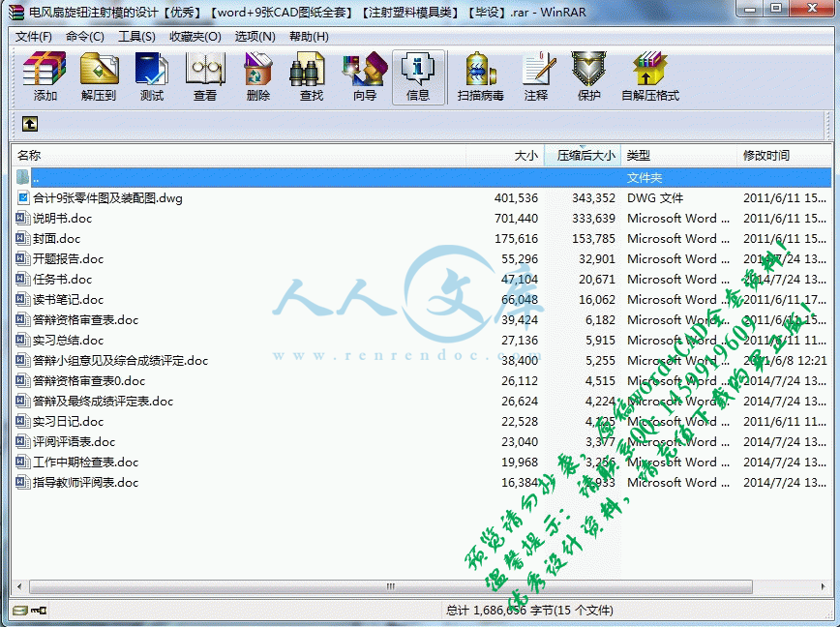Click the Word icon beside 封面.doc
The height and width of the screenshot is (627, 840).
(22, 239)
